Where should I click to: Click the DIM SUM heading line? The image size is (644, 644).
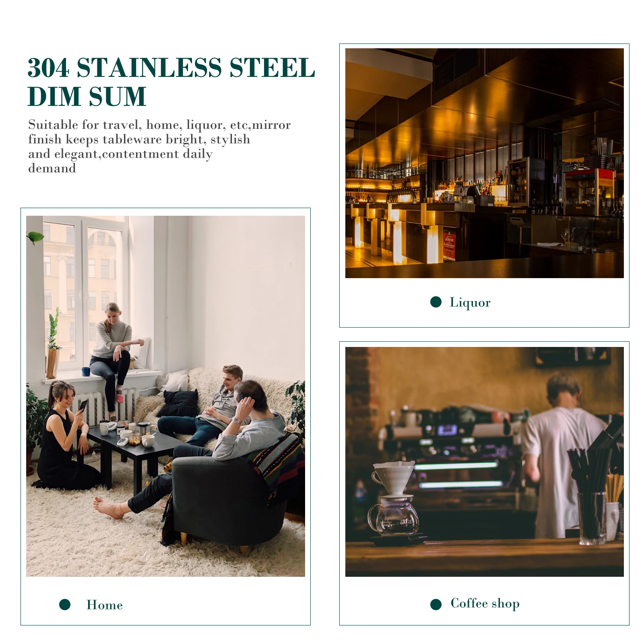(x=87, y=97)
